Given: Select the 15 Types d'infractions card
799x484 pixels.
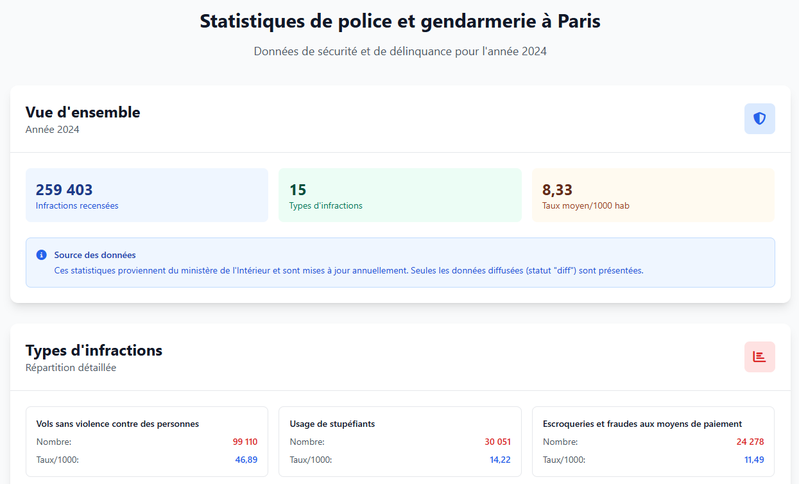Looking at the screenshot, I should tap(399, 195).
